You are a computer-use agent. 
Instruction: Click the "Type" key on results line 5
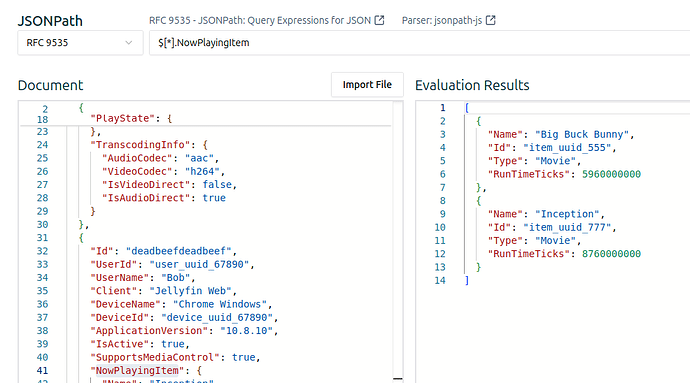pos(505,161)
